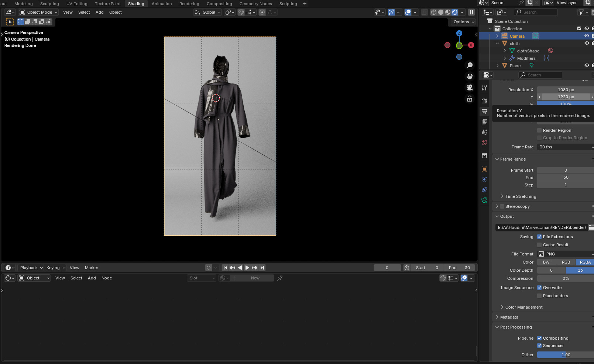
Task: Click the Z axis on navigation gizmo
Action: 459,33
